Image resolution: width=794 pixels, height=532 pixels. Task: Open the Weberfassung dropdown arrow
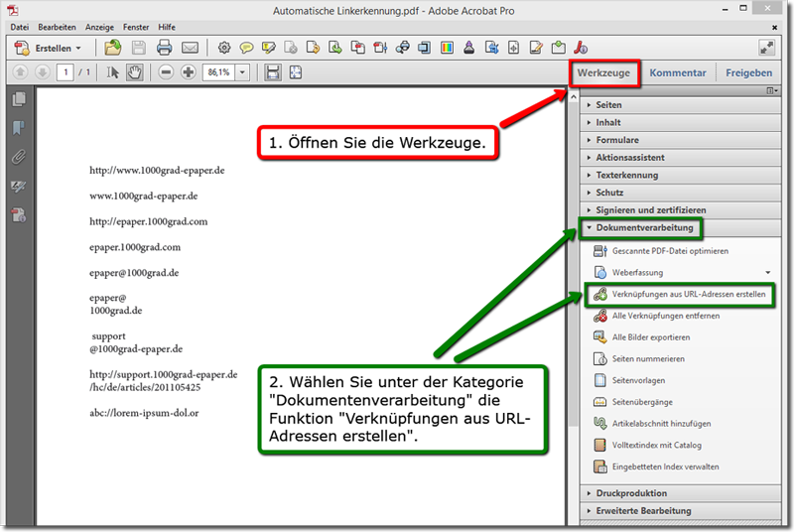pyautogui.click(x=767, y=273)
